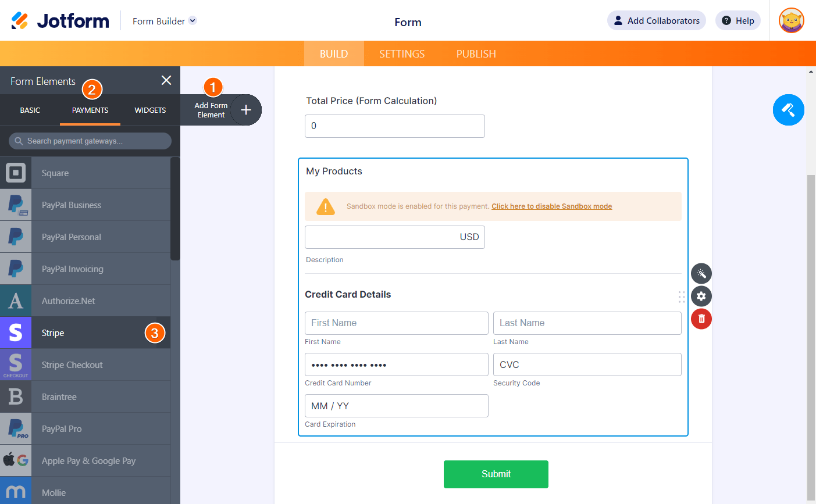The width and height of the screenshot is (816, 504).
Task: Choose the Mollie payment icon
Action: (16, 492)
